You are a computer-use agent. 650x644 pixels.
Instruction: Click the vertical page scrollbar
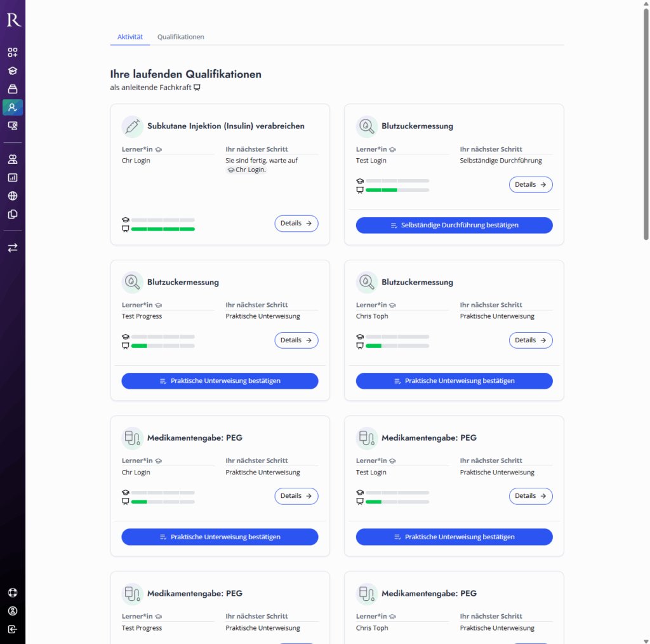coord(646,127)
